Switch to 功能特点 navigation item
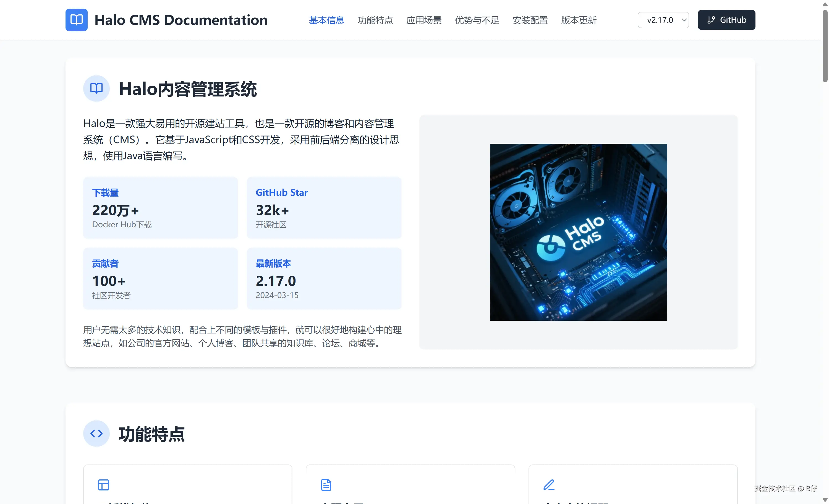 375,20
